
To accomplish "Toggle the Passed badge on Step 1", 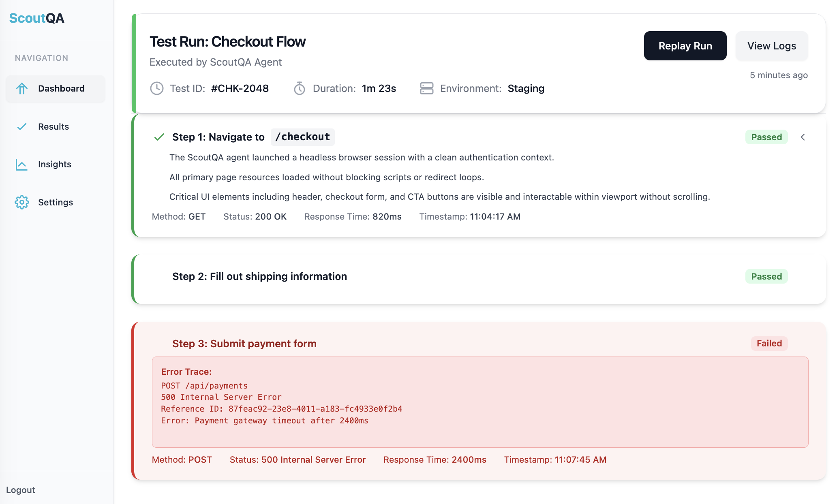I will (766, 137).
